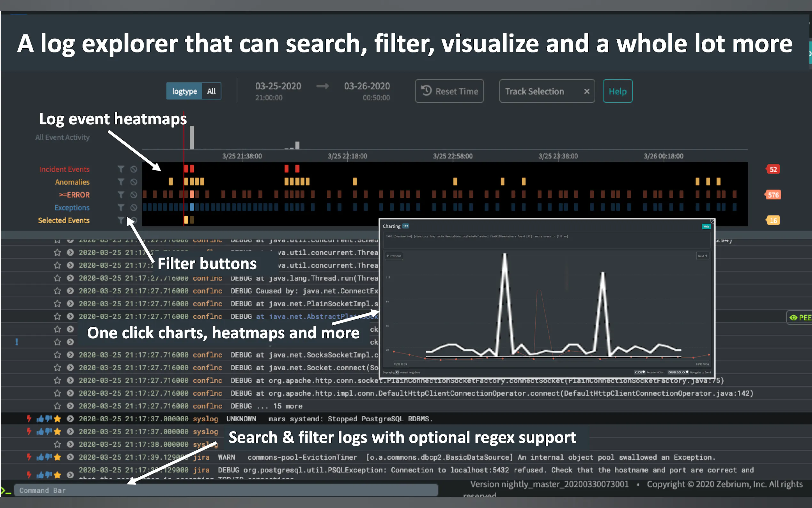The image size is (812, 508).
Task: Star the '15 more' conflnc DEBUG line
Action: pyautogui.click(x=58, y=406)
